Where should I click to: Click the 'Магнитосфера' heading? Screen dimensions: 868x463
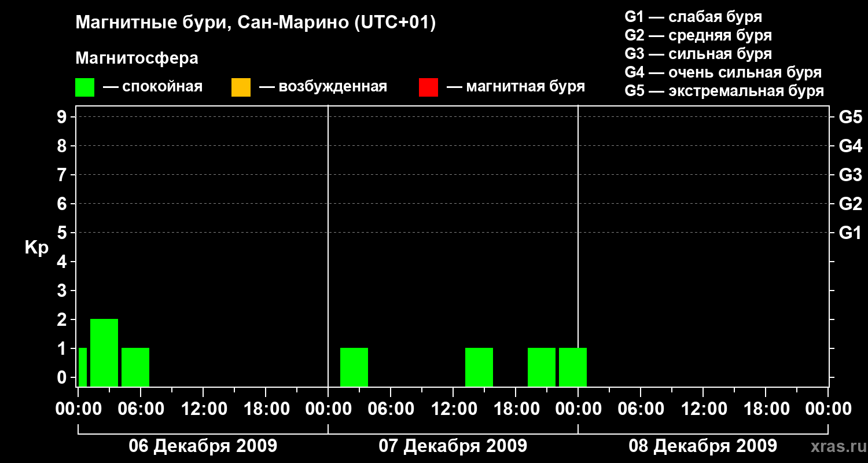pyautogui.click(x=137, y=58)
